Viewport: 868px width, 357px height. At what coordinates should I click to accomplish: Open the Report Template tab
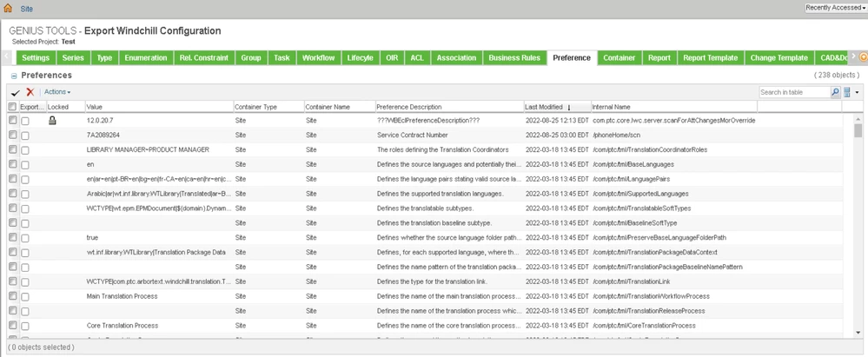pyautogui.click(x=710, y=57)
